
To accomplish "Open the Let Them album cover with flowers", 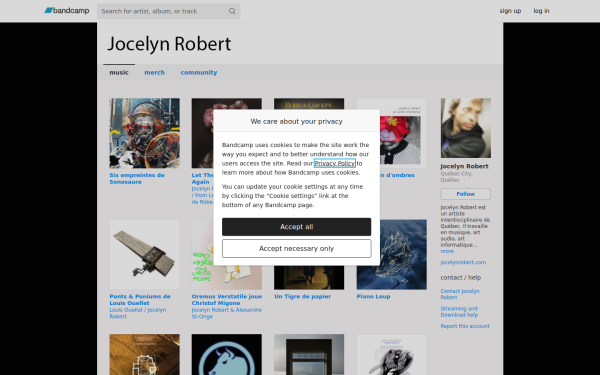I will pyautogui.click(x=202, y=133).
